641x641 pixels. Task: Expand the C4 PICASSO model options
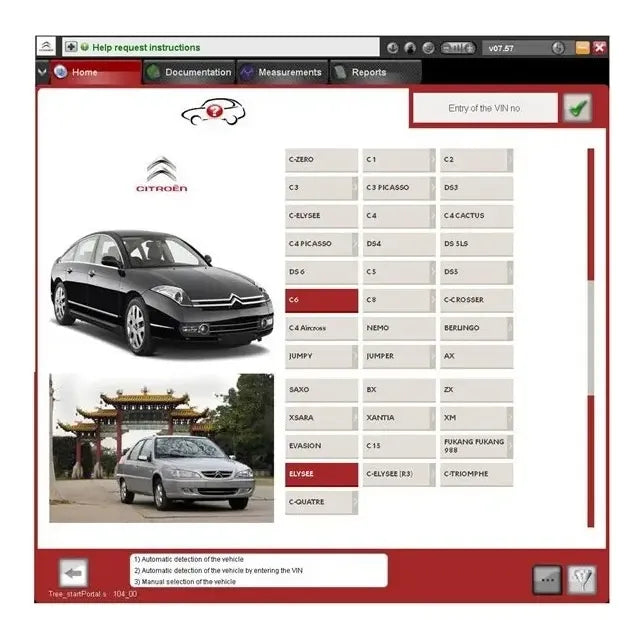click(x=355, y=244)
